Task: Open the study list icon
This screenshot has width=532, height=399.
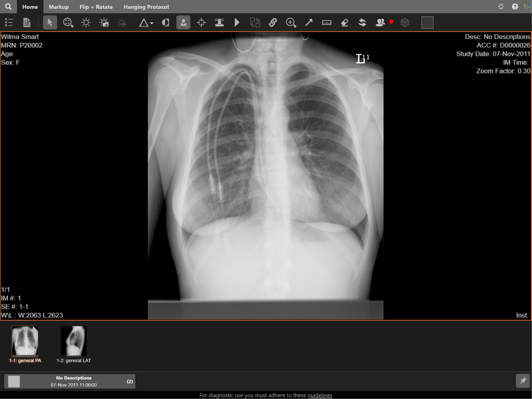Action: (x=9, y=22)
